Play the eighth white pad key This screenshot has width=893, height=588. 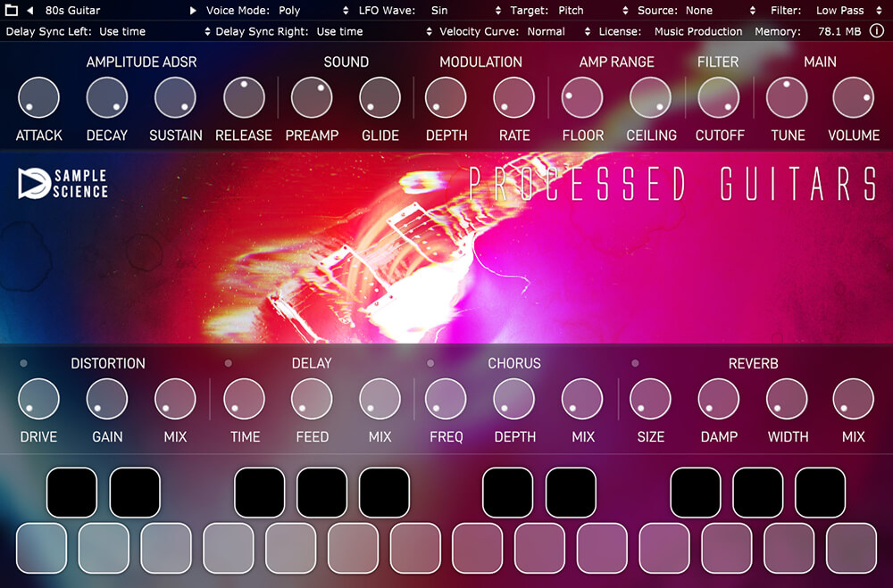[x=477, y=548]
